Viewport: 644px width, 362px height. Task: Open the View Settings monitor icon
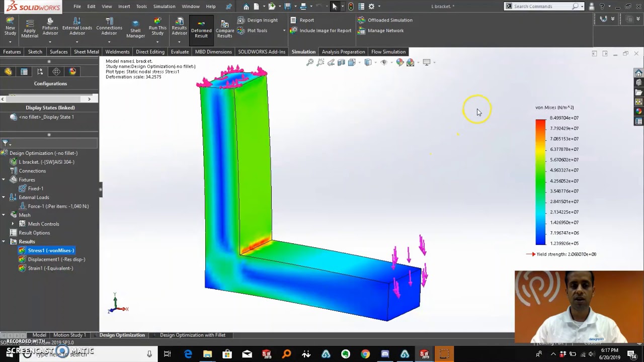(x=427, y=62)
